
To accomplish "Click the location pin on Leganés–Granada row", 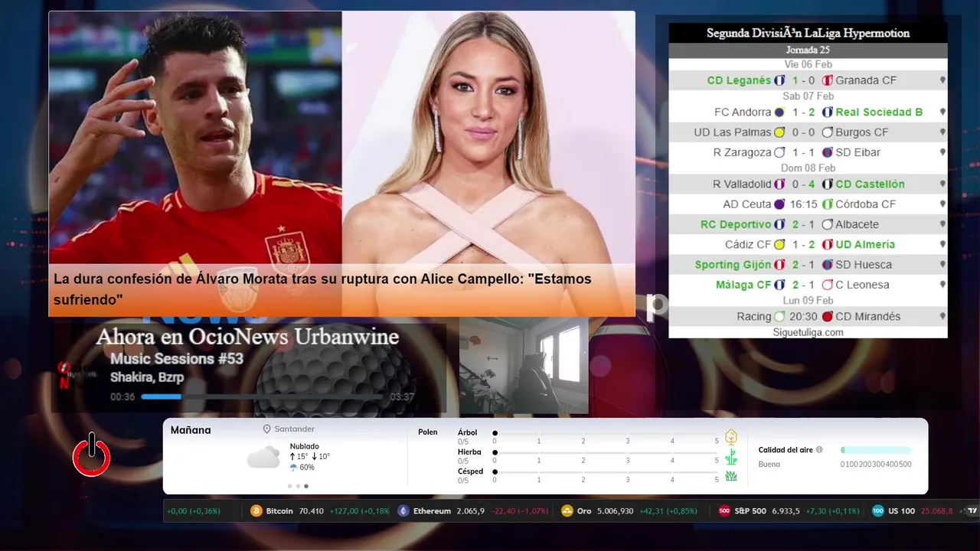I will click(942, 80).
